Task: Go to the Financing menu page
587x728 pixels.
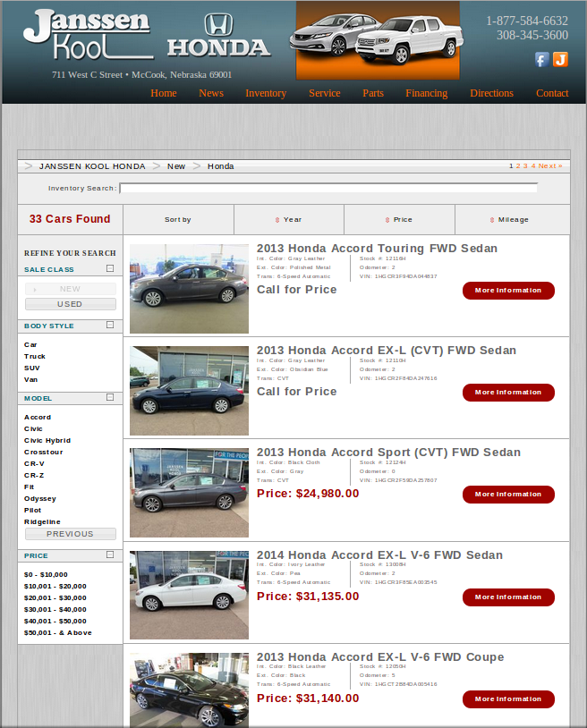Action: coord(426,93)
